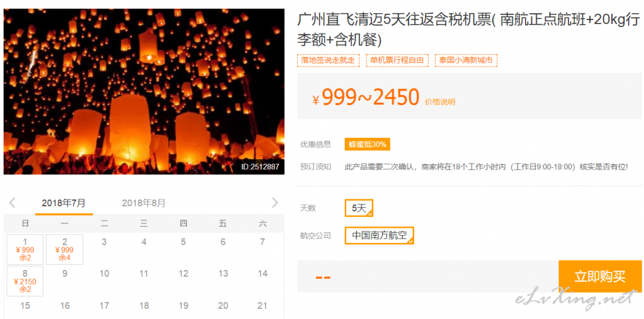Go to next month with right arrow
Viewport: 644px width, 319px height.
tap(274, 203)
